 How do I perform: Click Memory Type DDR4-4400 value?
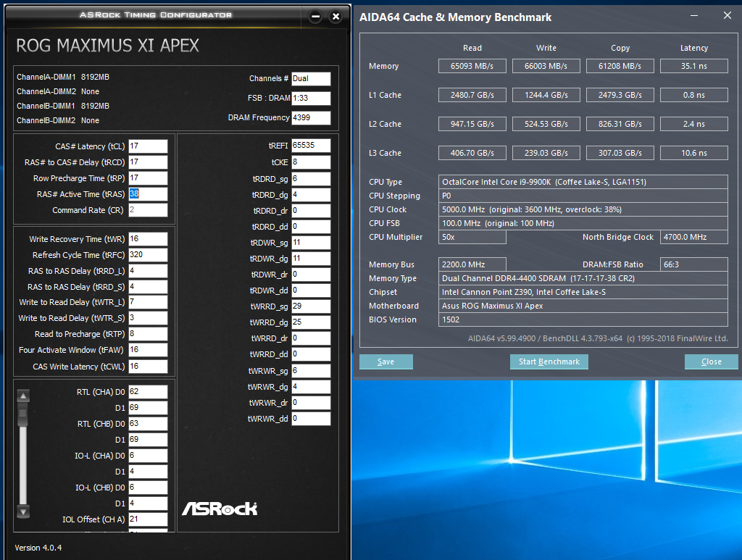click(583, 279)
